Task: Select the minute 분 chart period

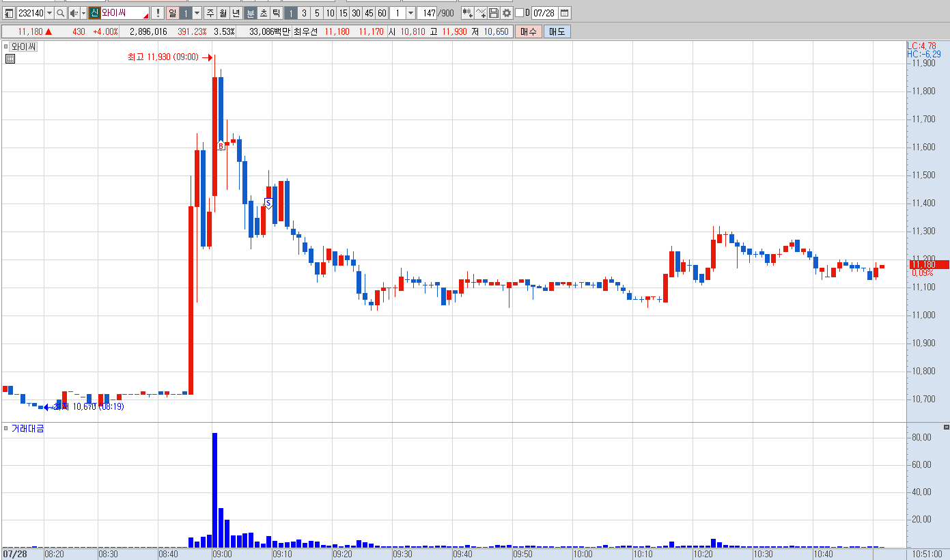Action: pos(251,13)
